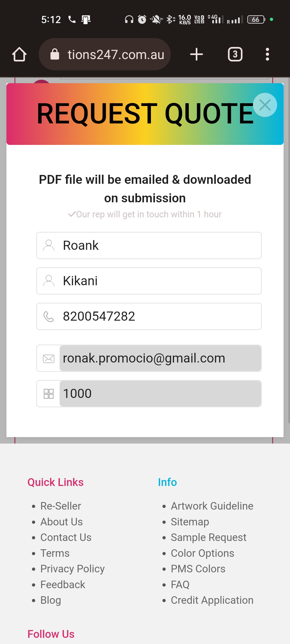Tap the browser address bar URL

click(x=116, y=54)
